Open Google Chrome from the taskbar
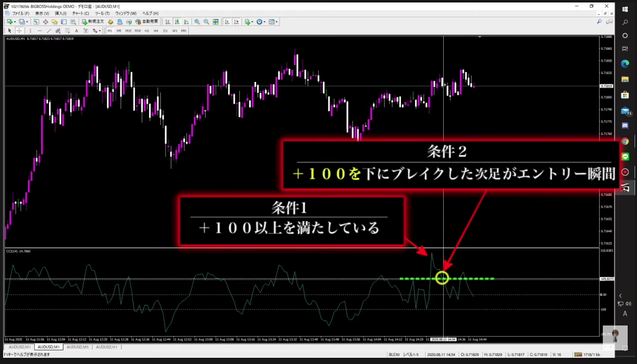 tap(625, 142)
